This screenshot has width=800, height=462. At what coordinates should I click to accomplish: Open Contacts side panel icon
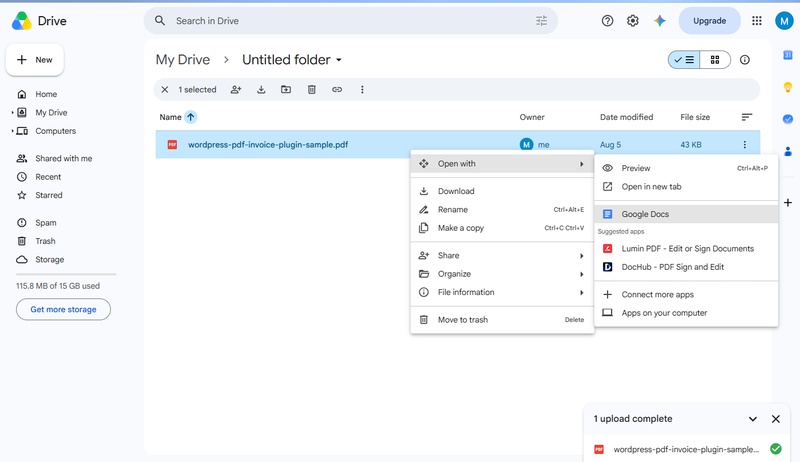[788, 151]
